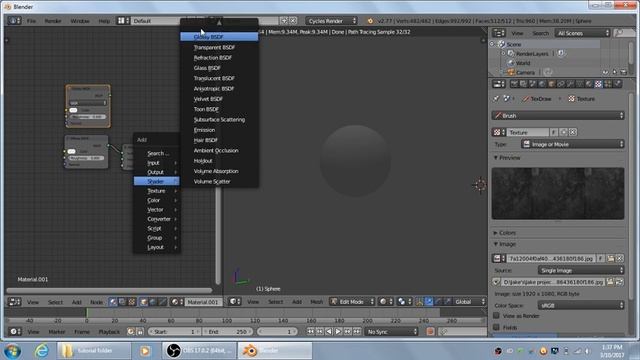Screen dimensions: 640x360
Task: Open the Global transform orientation dropdown
Action: (469, 302)
